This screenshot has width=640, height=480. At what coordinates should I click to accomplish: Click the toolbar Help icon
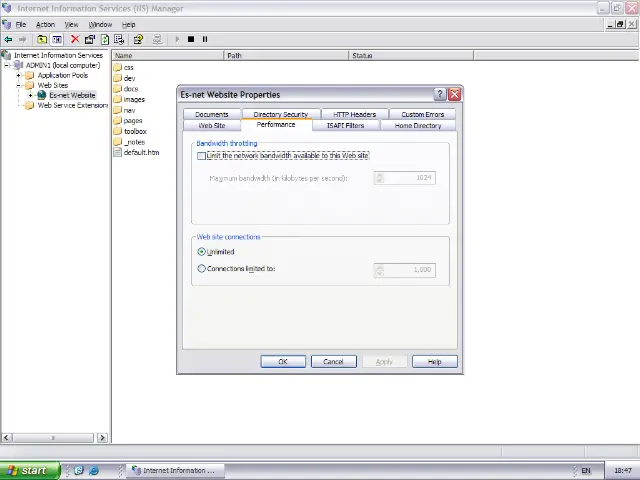[x=138, y=40]
